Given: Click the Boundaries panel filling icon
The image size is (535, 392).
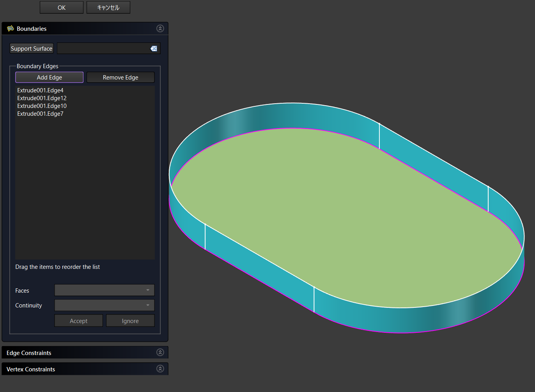Looking at the screenshot, I should click(x=11, y=28).
